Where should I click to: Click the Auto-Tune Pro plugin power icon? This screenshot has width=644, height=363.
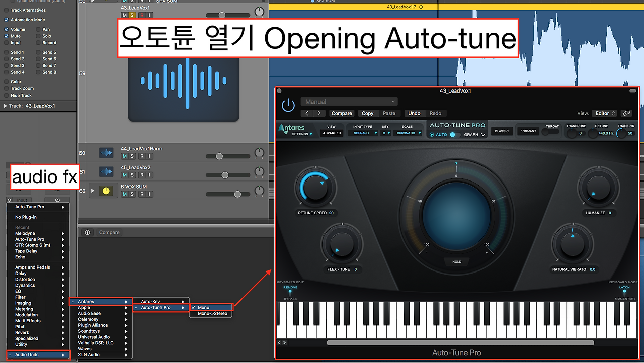click(288, 105)
